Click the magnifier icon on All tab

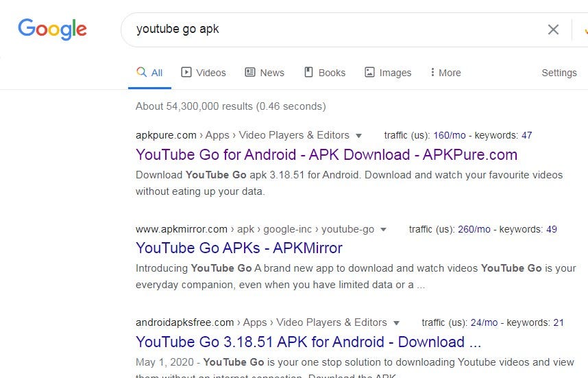pyautogui.click(x=141, y=72)
